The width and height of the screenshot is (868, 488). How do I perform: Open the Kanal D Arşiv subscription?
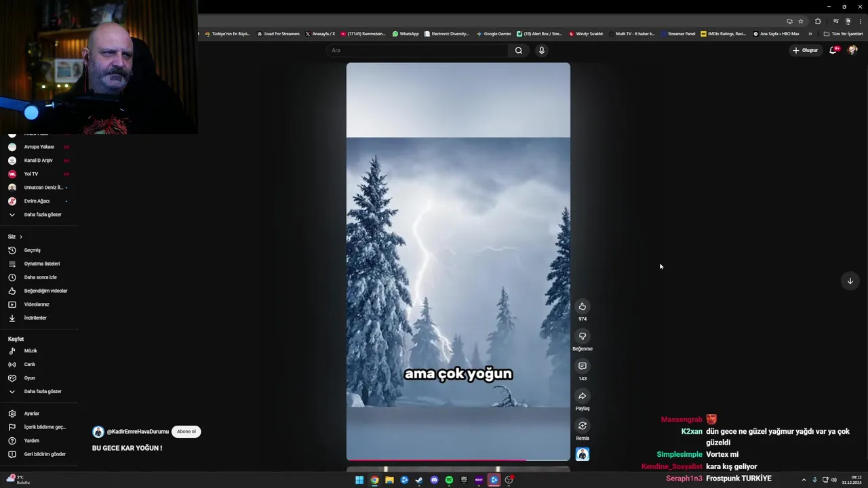[39, 161]
